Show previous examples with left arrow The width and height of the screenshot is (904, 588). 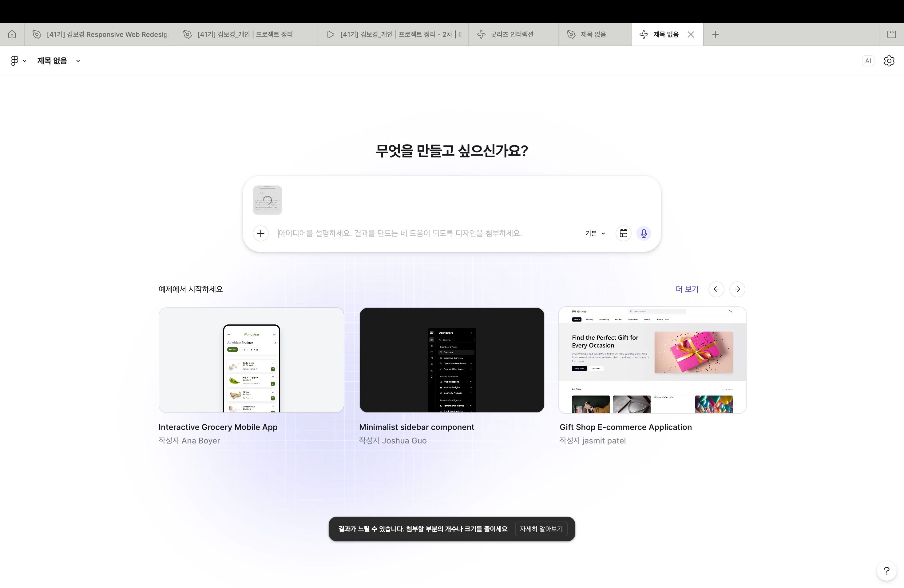[x=716, y=289]
